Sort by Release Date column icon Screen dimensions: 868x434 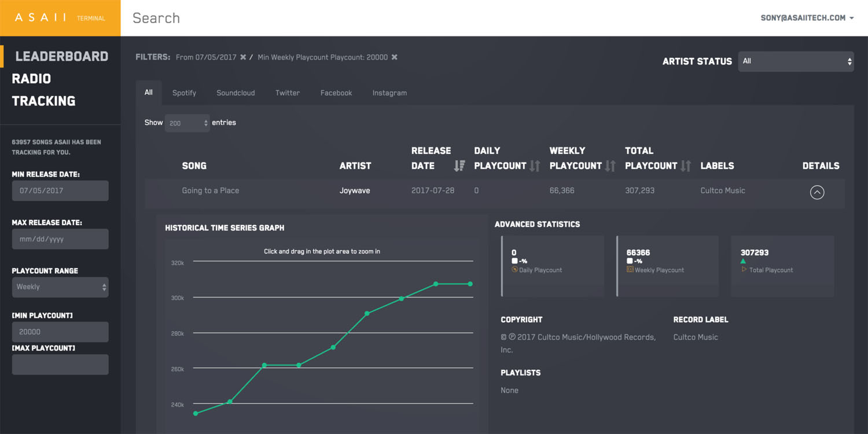(459, 166)
